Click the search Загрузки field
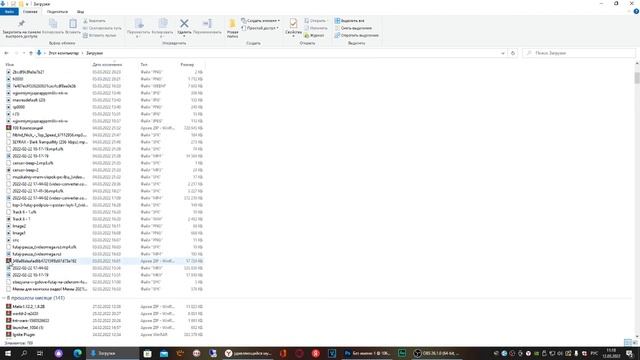The width and height of the screenshot is (640, 360). tap(579, 53)
